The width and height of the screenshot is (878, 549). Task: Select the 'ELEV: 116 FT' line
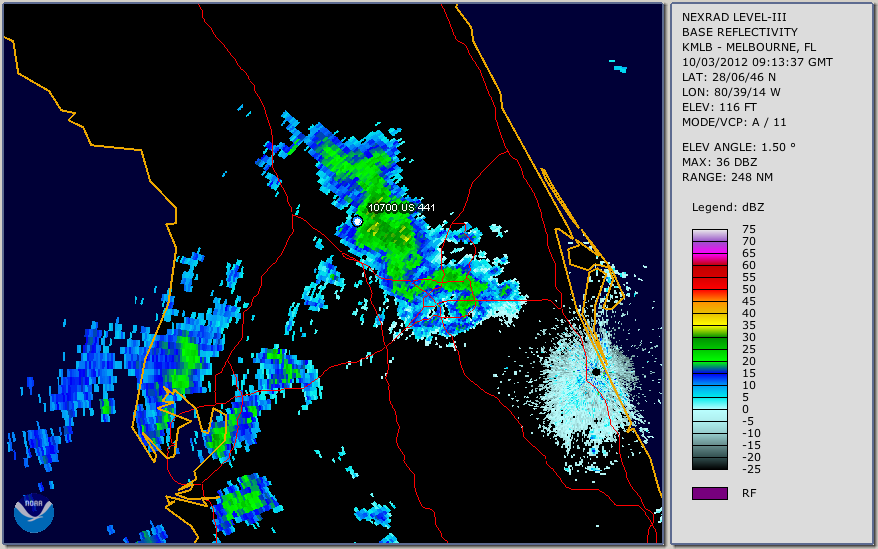click(x=719, y=107)
